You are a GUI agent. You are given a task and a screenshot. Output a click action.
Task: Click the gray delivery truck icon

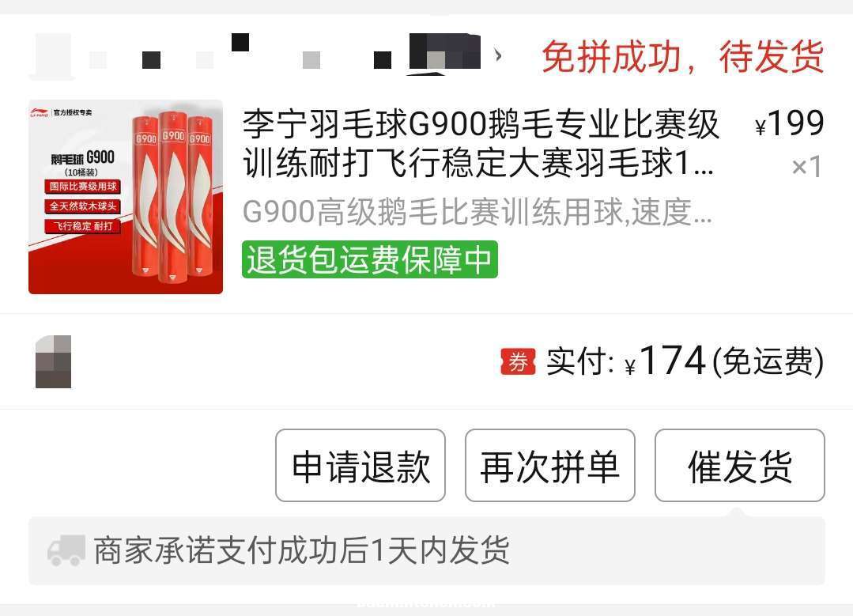pos(66,550)
